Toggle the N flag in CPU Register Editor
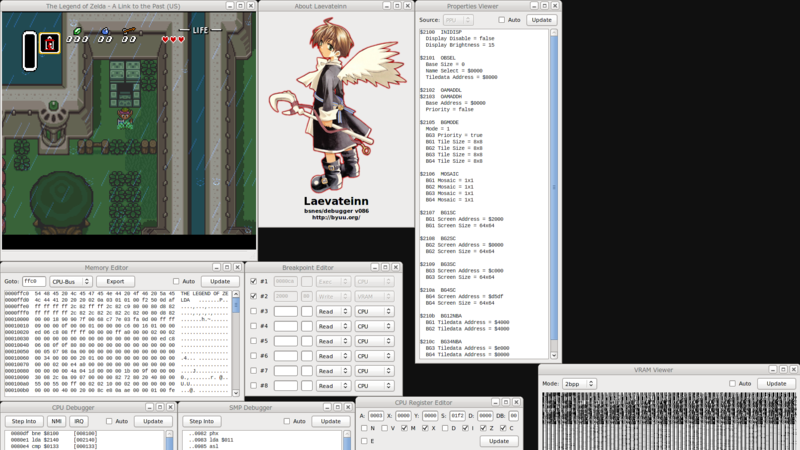 click(x=364, y=428)
